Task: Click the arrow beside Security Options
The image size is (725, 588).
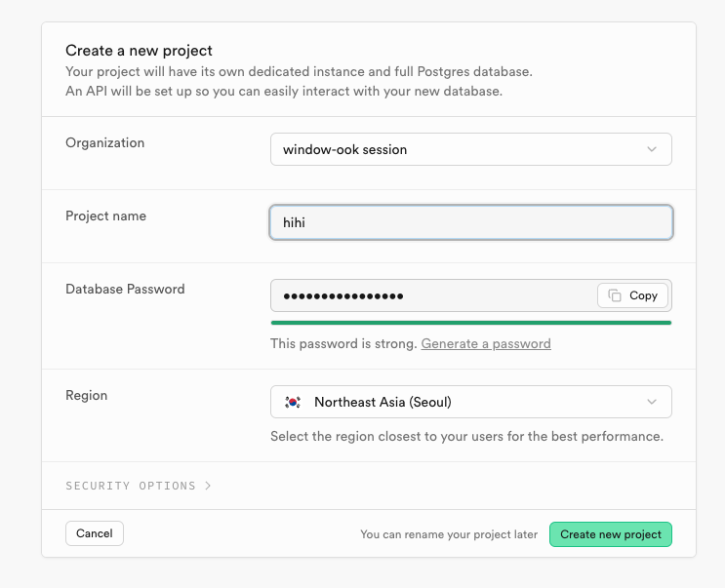Action: click(x=209, y=486)
